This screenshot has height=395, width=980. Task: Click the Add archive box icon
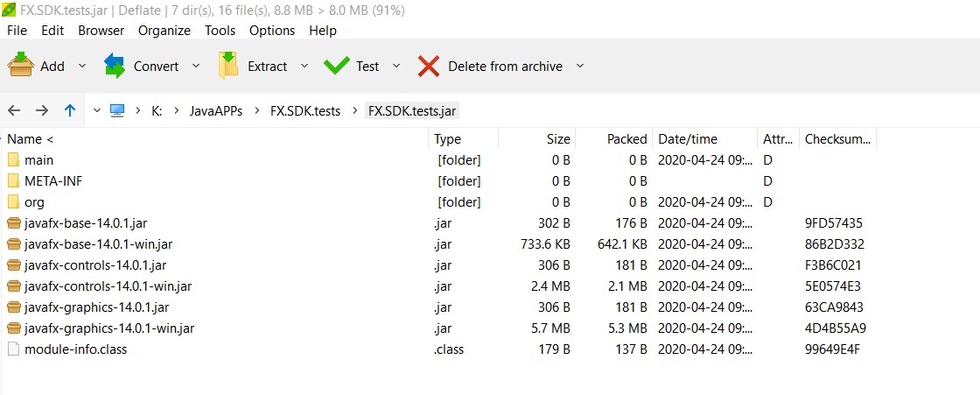21,66
